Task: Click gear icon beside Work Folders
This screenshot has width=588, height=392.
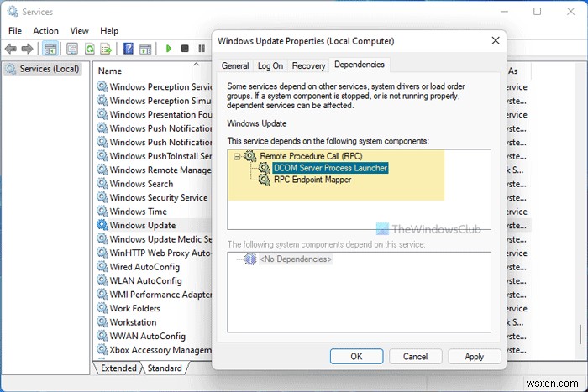Action: 102,308
